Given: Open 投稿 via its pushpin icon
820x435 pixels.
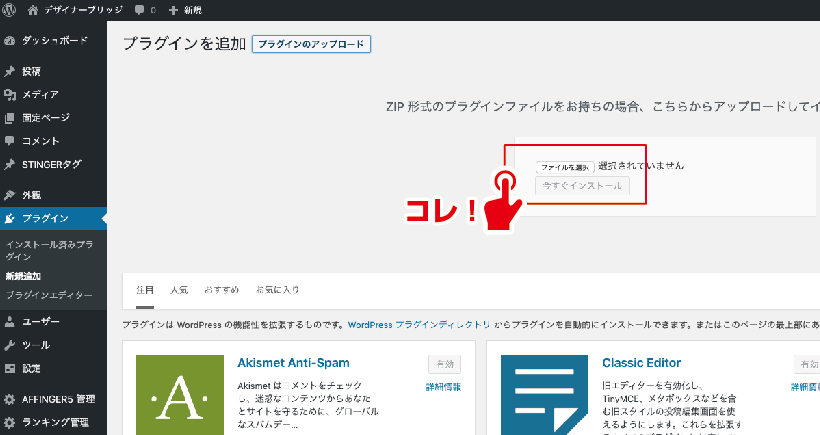Looking at the screenshot, I should [x=10, y=72].
